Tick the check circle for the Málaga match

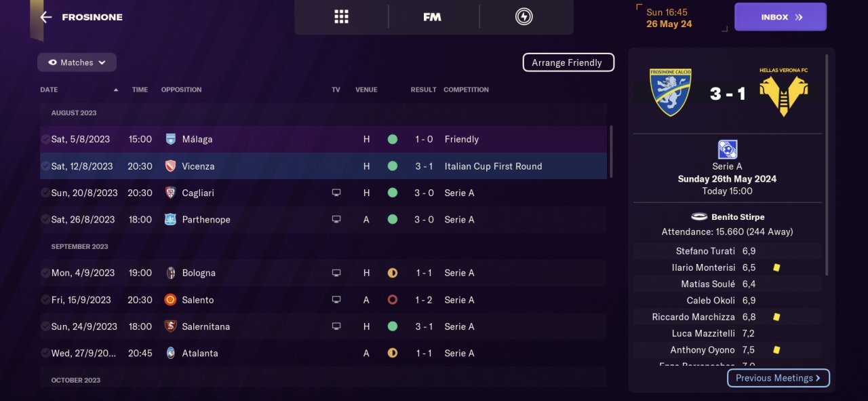[x=45, y=139]
